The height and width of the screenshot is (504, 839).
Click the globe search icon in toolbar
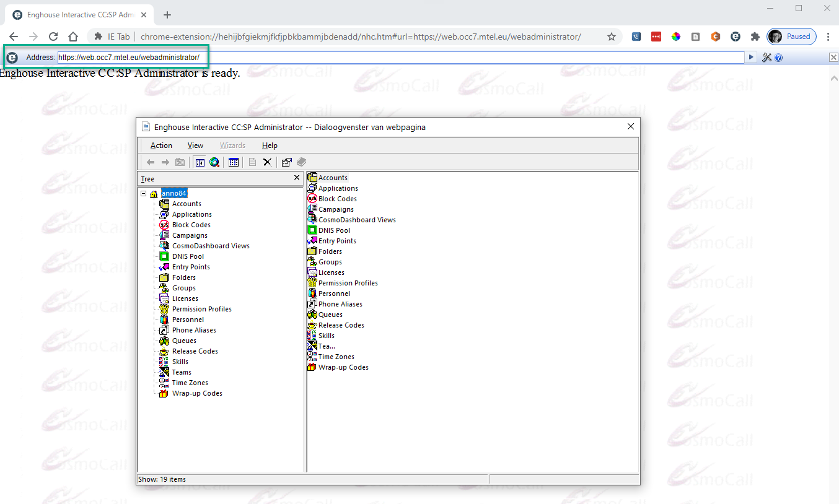click(214, 162)
